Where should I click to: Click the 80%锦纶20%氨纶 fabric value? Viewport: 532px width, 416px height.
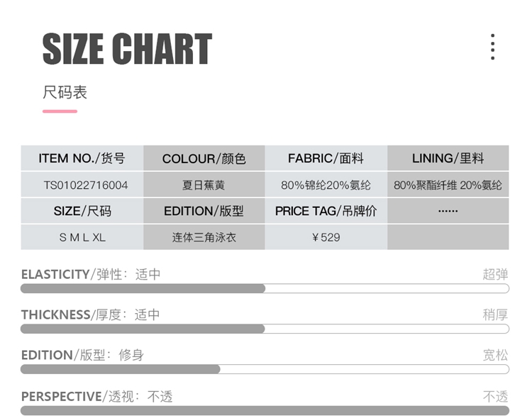coord(326,185)
